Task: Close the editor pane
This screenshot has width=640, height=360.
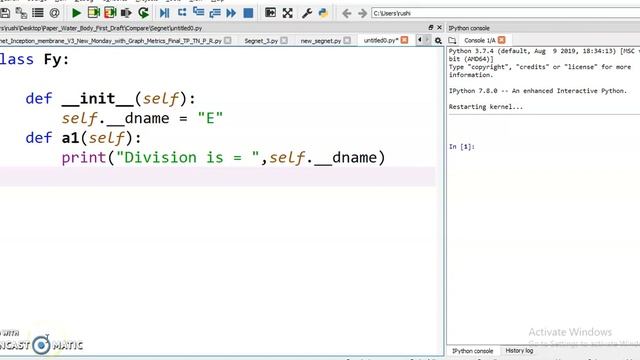Action: point(439,27)
